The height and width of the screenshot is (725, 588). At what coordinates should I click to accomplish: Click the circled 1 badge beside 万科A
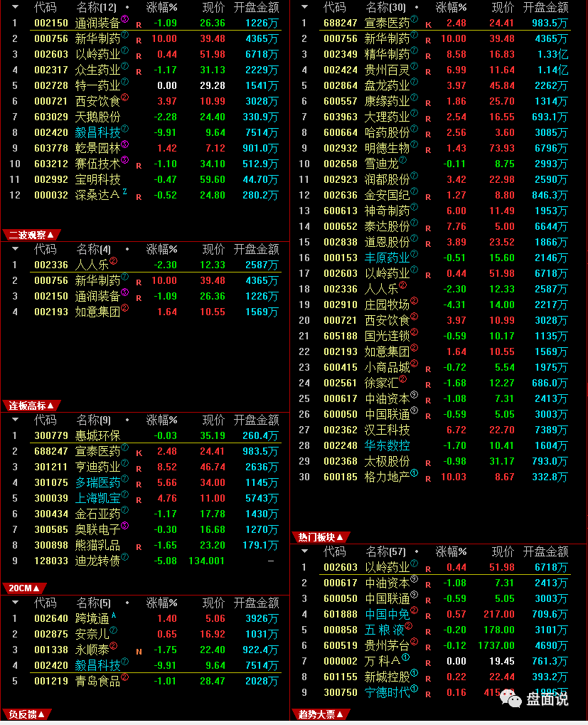[405, 658]
